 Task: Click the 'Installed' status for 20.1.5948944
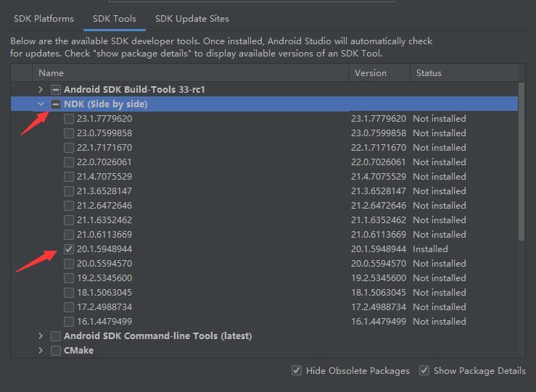(x=430, y=249)
